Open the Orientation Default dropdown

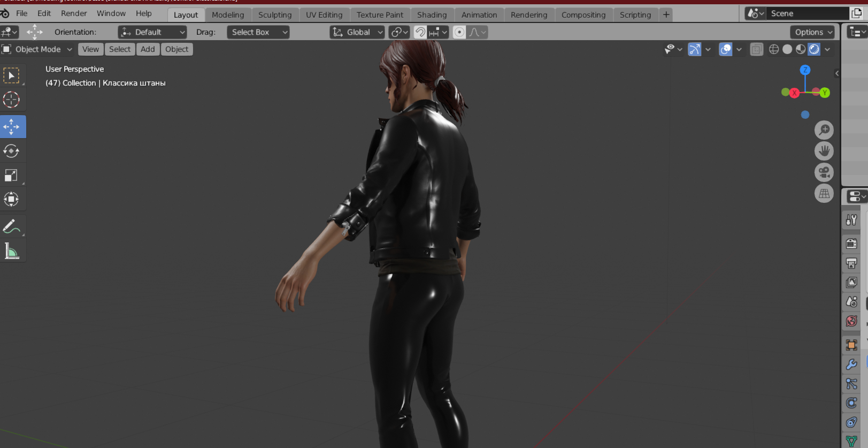click(x=152, y=32)
